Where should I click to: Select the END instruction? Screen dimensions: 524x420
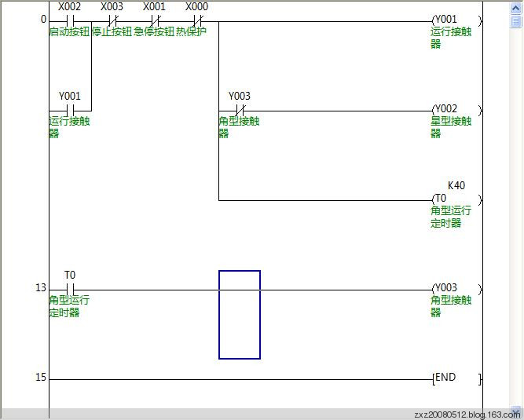(456, 378)
